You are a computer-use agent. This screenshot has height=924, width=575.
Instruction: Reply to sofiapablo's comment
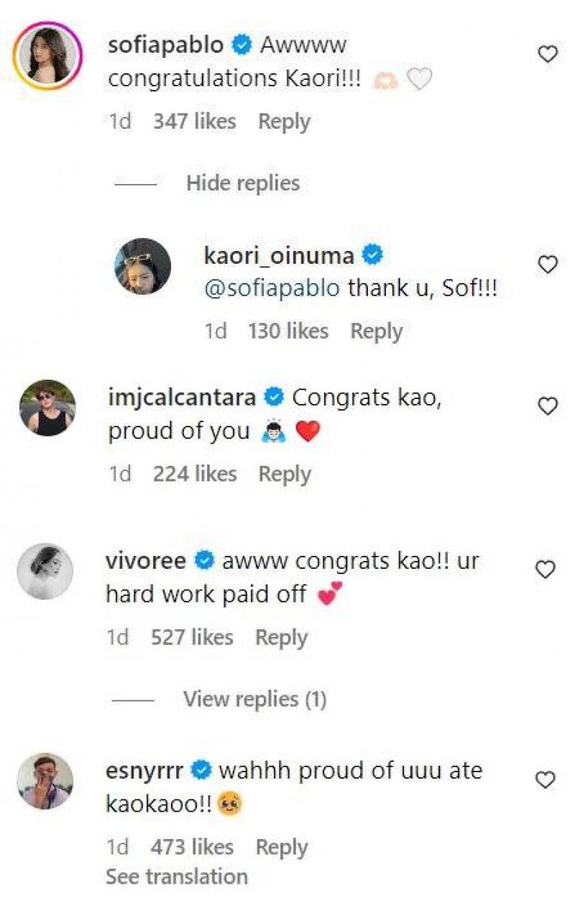285,122
